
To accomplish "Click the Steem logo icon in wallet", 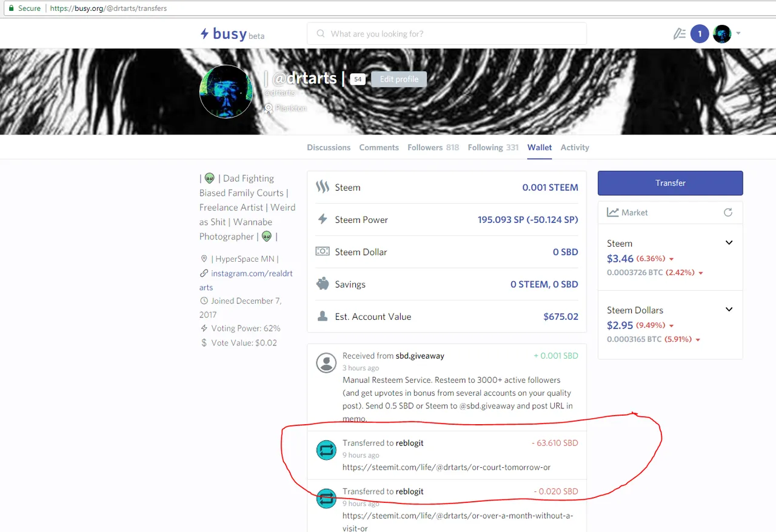I will click(x=323, y=187).
